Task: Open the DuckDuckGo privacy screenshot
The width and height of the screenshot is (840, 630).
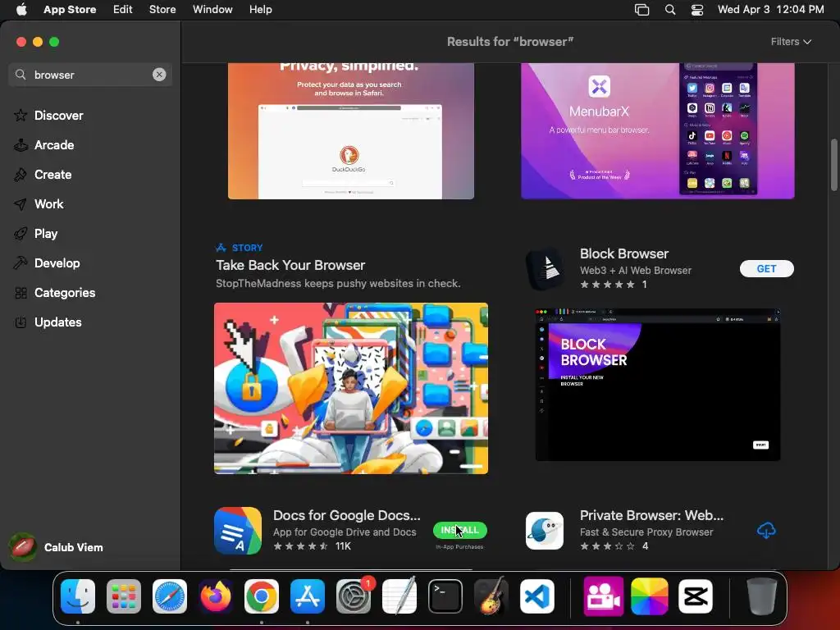Action: tap(351, 130)
